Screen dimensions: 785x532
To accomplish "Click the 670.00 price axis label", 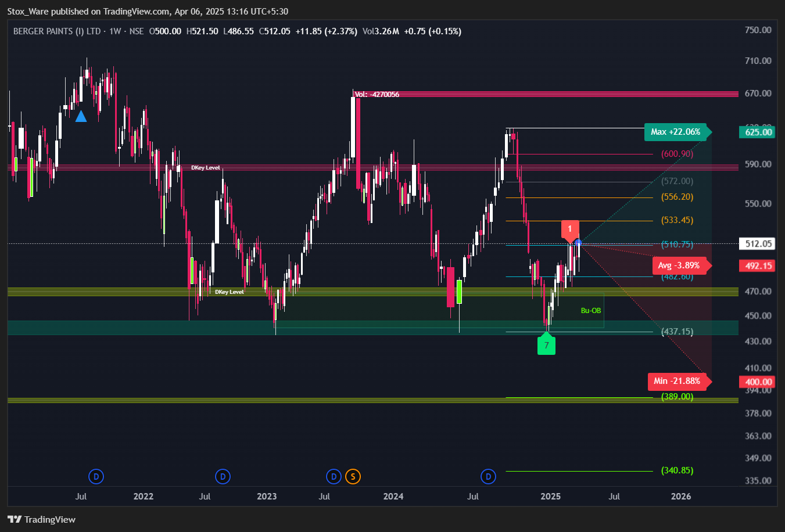I will (758, 94).
